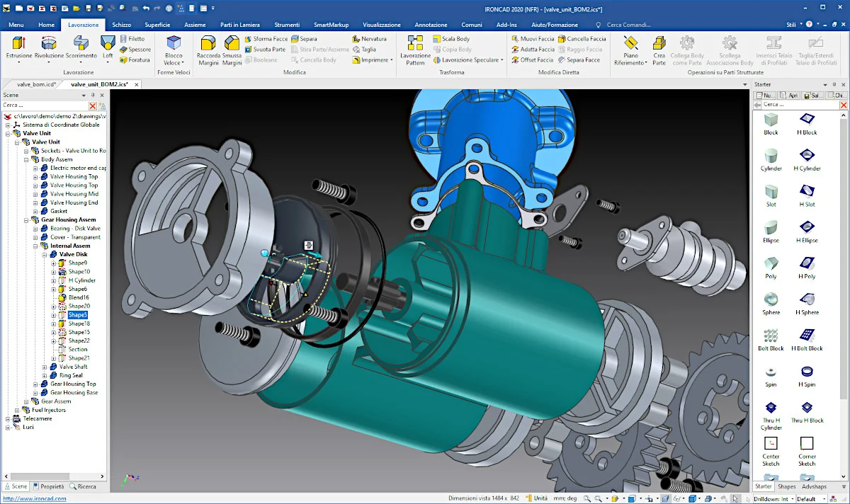Expand the Fuel Injectors tree node
The width and height of the screenshot is (850, 504).
coord(17,410)
